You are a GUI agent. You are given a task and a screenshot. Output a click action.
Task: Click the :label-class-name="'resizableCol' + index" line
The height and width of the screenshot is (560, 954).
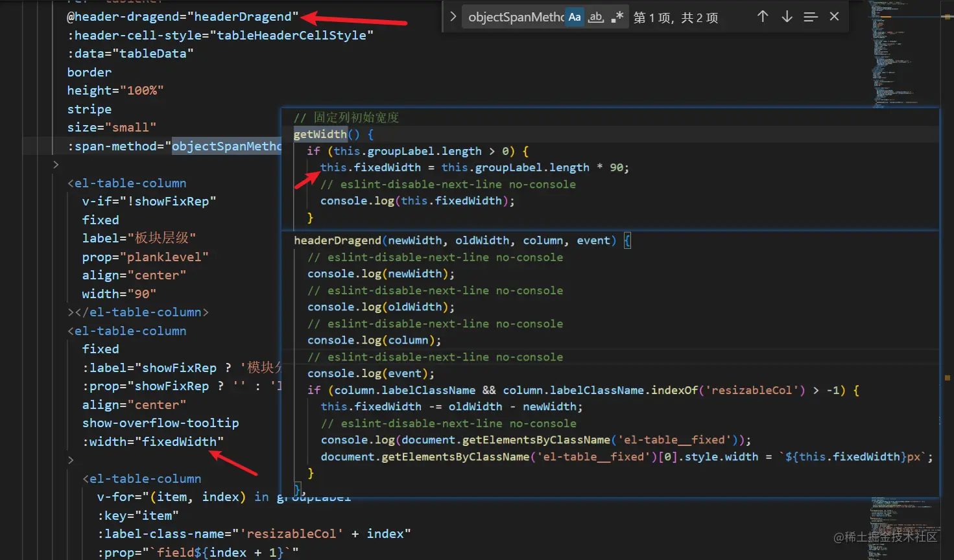254,534
